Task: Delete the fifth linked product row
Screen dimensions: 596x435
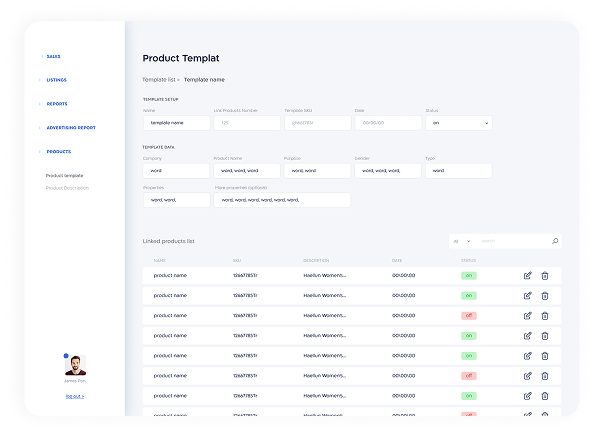Action: point(545,356)
